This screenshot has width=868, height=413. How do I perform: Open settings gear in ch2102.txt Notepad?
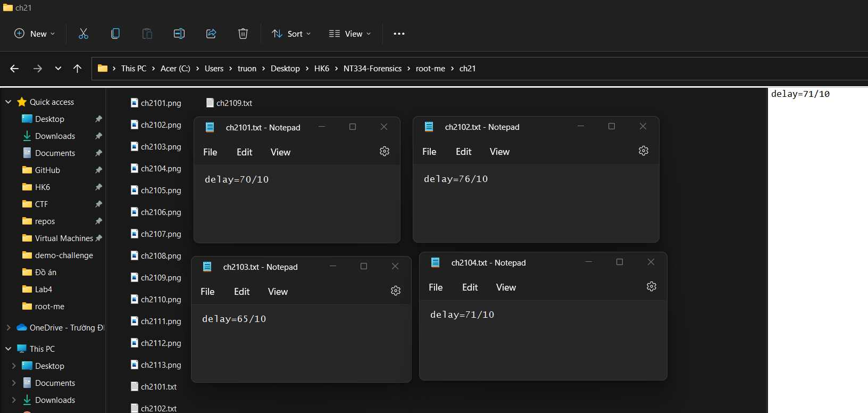644,151
